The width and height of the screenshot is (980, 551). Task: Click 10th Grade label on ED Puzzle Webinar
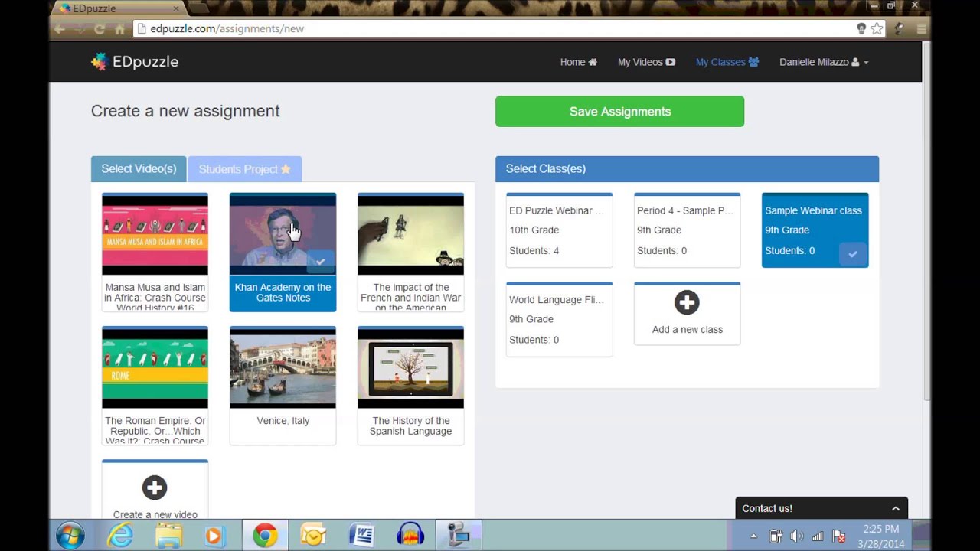point(534,230)
